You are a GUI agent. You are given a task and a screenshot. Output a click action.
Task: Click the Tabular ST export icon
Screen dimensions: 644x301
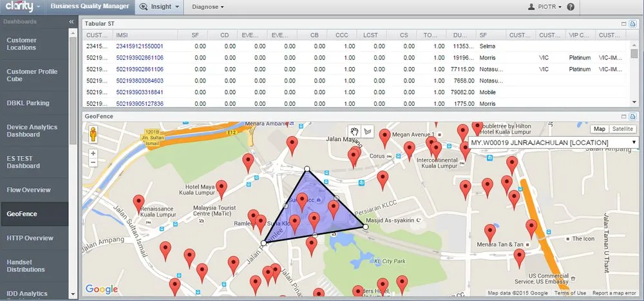coord(633,24)
